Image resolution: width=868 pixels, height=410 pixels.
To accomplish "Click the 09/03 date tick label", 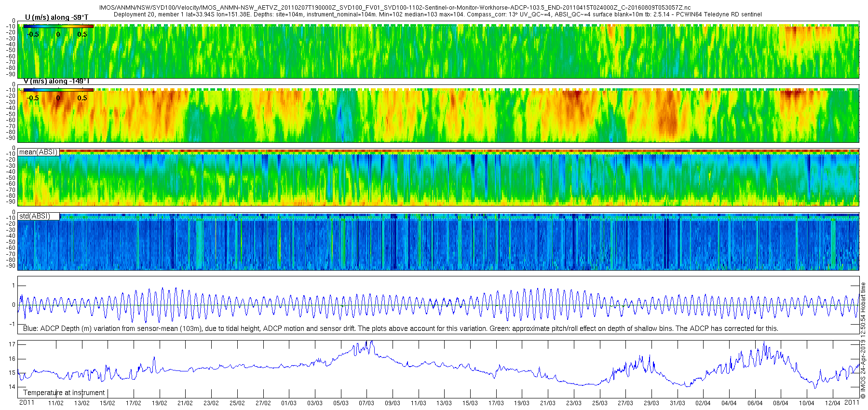I will [x=392, y=403].
